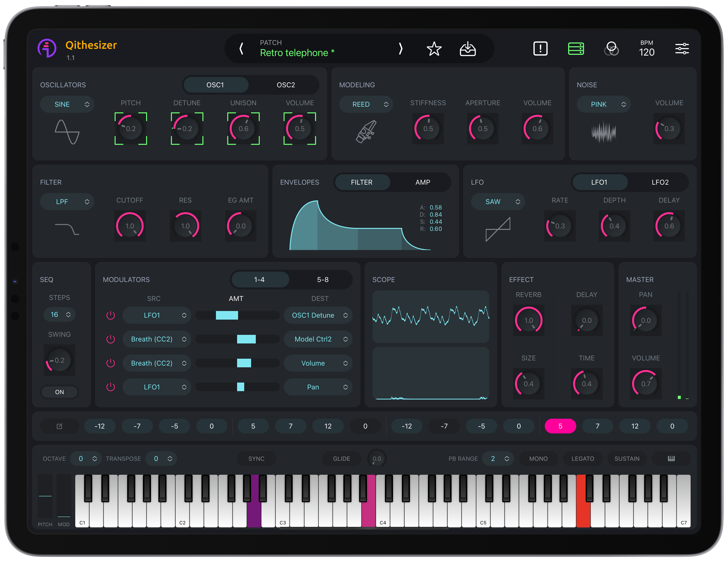
Task: Favorite the patch with the star icon
Action: [x=434, y=49]
